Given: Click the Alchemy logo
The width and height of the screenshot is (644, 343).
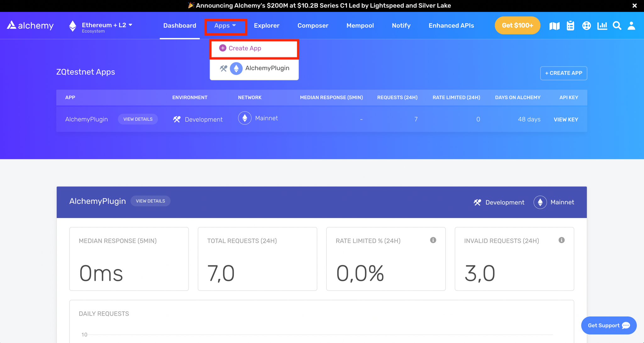Looking at the screenshot, I should [x=30, y=25].
